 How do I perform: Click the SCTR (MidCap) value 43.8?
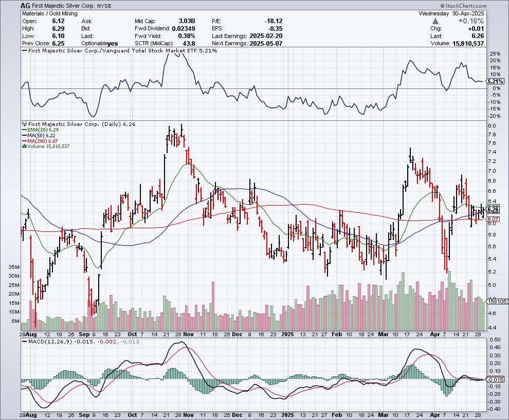pyautogui.click(x=188, y=43)
